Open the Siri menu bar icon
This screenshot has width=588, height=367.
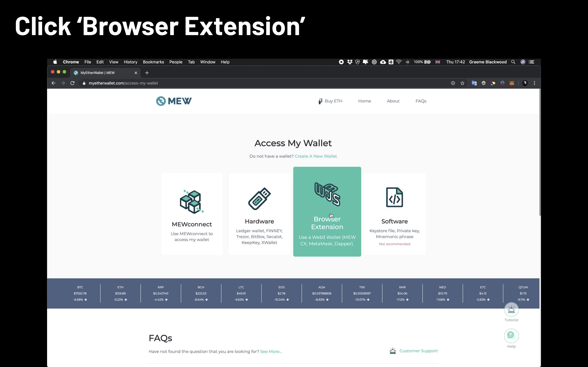coord(523,62)
